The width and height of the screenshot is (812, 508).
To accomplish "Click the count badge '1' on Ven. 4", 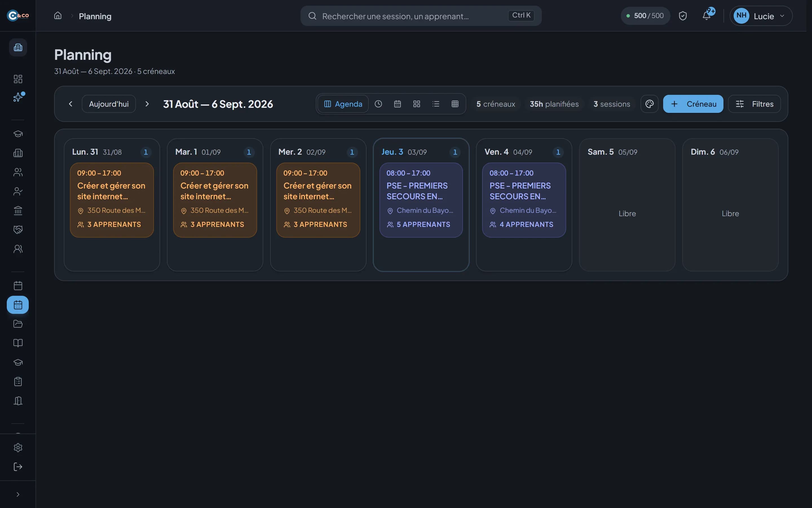I will pyautogui.click(x=558, y=152).
